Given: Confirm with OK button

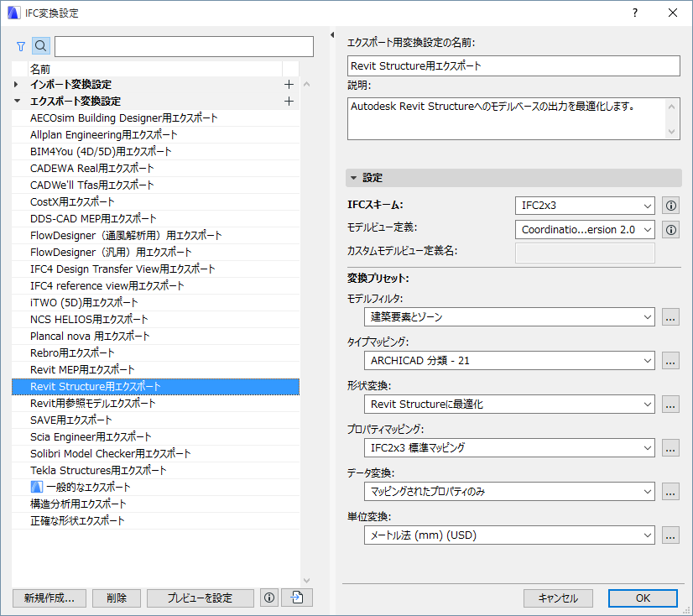Looking at the screenshot, I should pos(643,598).
